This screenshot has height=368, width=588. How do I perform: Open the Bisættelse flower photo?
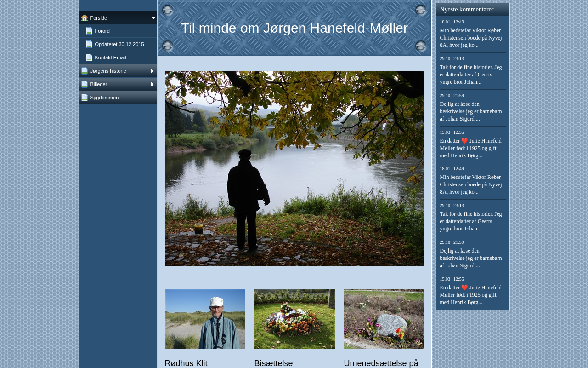(294, 319)
